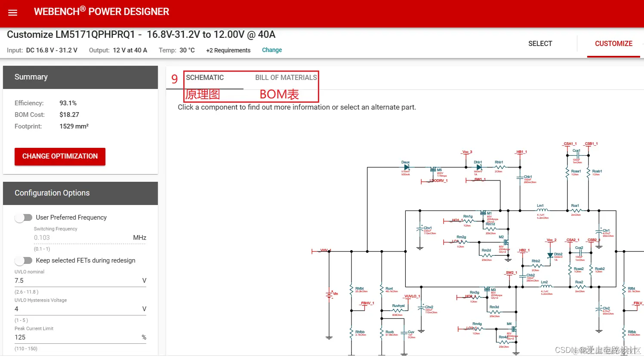The height and width of the screenshot is (358, 644).
Task: Click the UVLO nominal value field
Action: 80,281
